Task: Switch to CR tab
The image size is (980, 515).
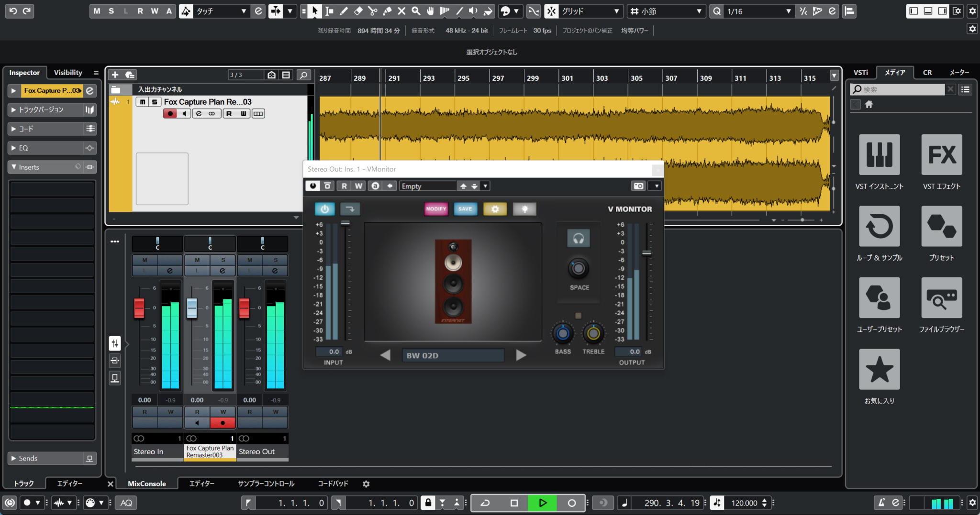Action: pos(927,73)
